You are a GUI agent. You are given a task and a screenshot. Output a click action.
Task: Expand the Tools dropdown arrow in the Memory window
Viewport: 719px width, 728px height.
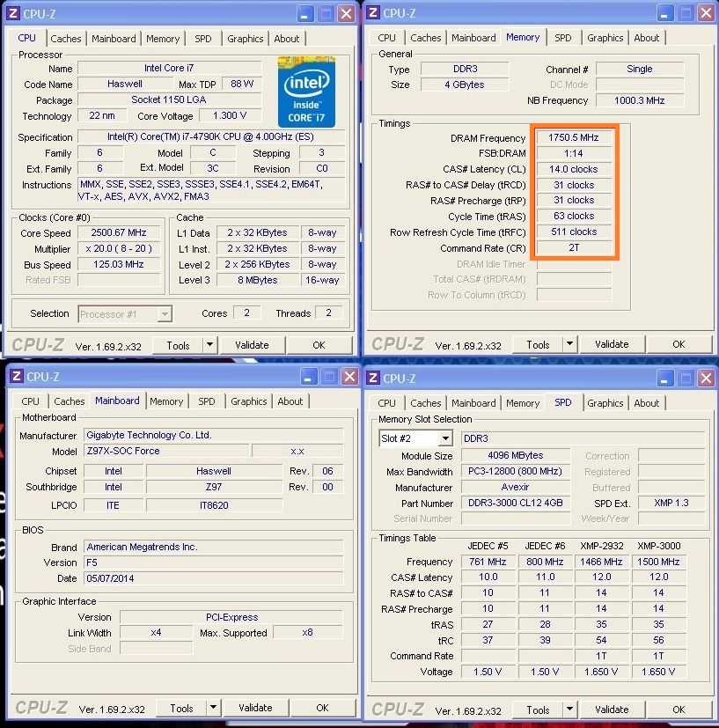tap(569, 344)
